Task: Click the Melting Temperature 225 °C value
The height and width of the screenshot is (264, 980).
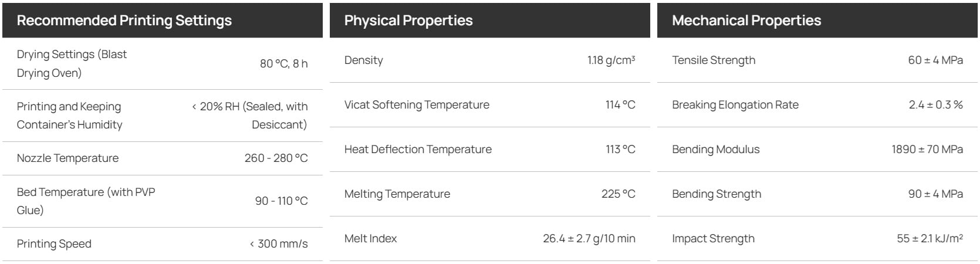Action: click(618, 194)
